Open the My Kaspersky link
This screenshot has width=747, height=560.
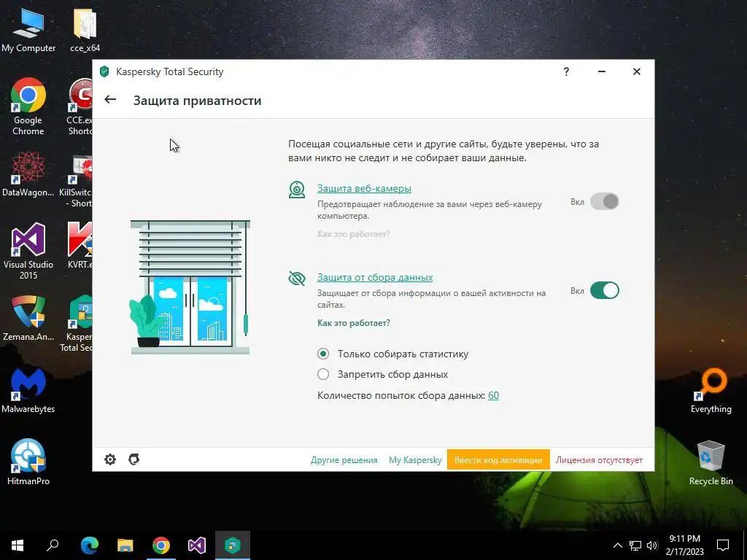(x=415, y=460)
